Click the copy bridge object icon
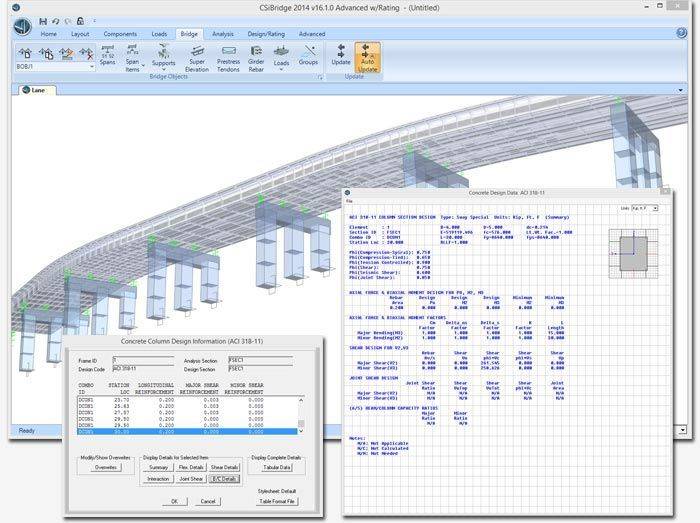The width and height of the screenshot is (700, 523). pyautogui.click(x=46, y=54)
